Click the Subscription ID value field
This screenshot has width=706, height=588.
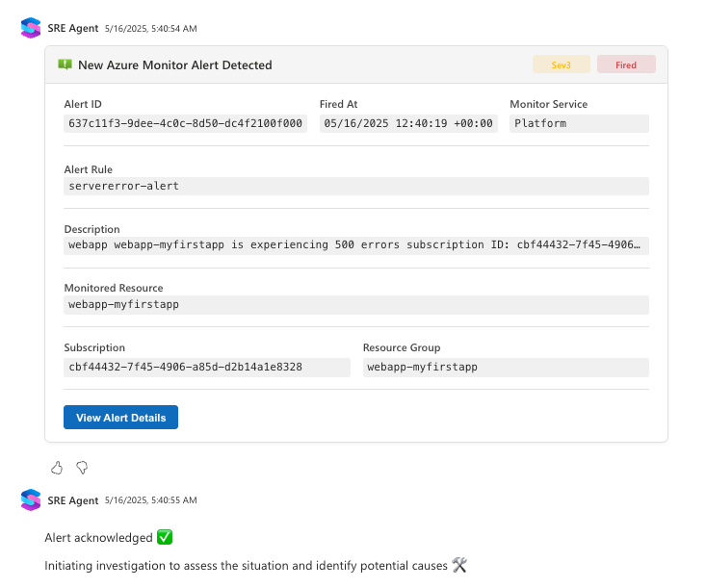(x=206, y=367)
